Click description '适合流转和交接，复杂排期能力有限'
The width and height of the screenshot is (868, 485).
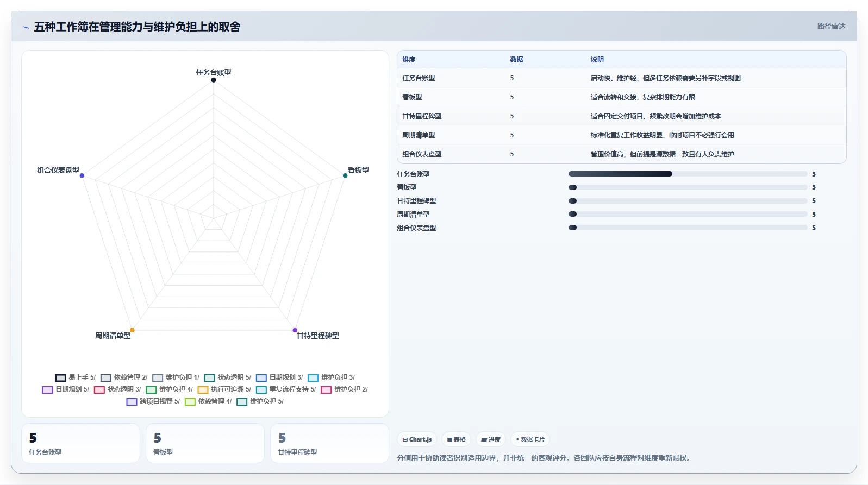coord(643,97)
